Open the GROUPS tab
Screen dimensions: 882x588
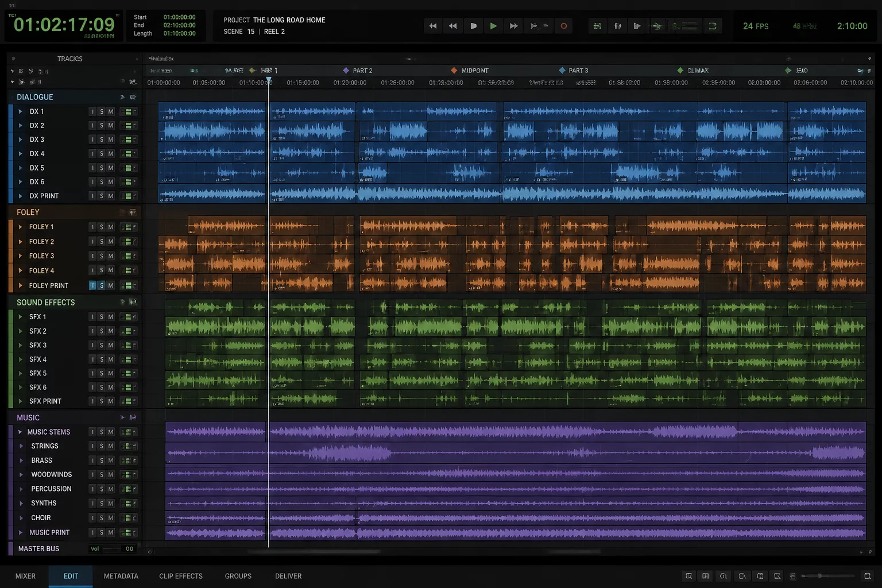238,576
